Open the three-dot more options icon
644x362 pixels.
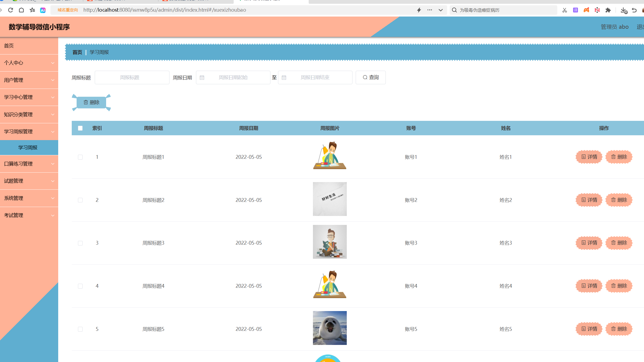[430, 10]
